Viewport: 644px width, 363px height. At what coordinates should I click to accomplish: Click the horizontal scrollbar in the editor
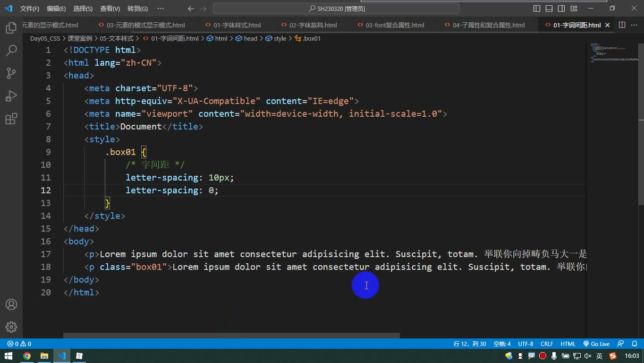[x=231, y=336]
